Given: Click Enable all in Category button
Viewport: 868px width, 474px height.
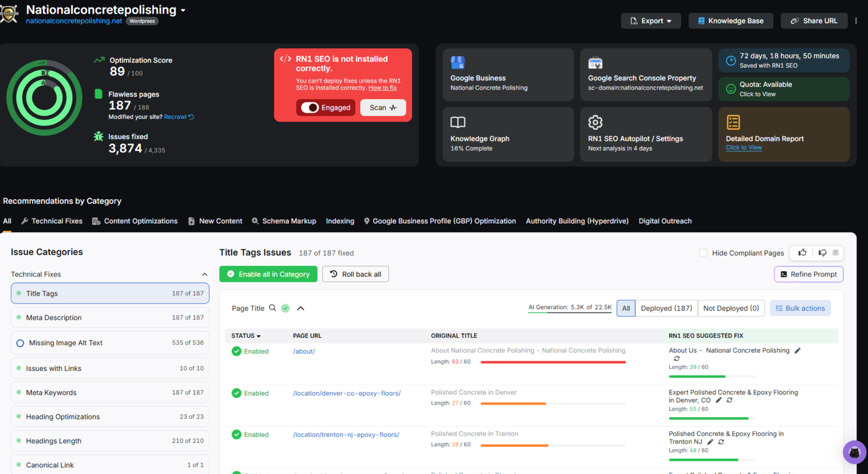Looking at the screenshot, I should pyautogui.click(x=268, y=274).
